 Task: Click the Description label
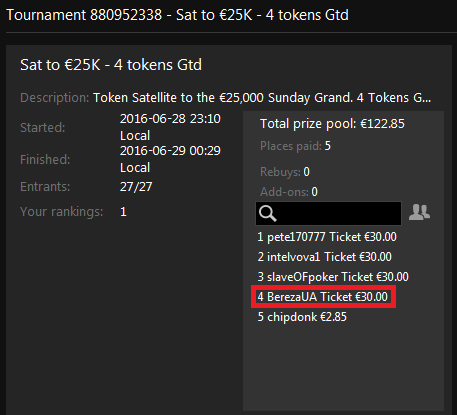[x=55, y=98]
